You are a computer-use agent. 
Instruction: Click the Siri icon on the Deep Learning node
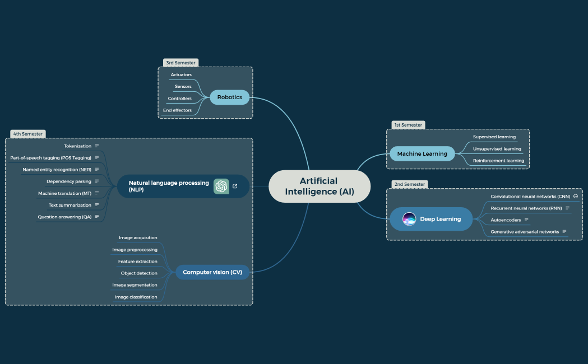(409, 219)
